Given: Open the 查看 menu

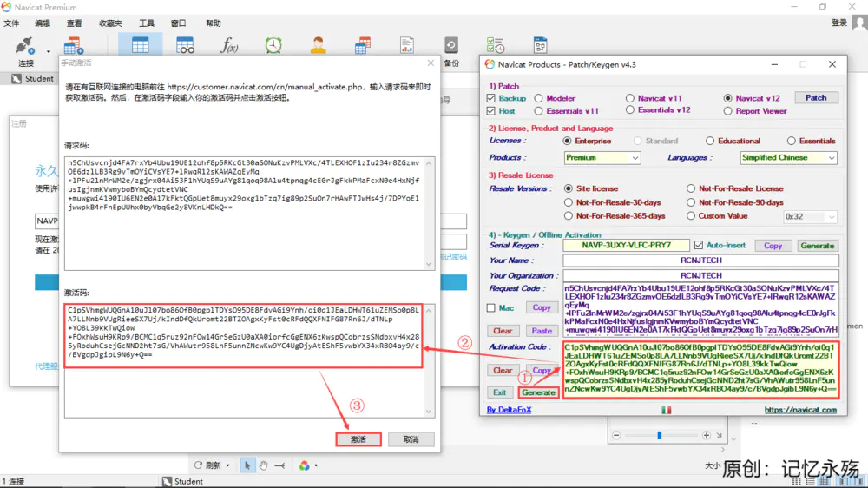Looking at the screenshot, I should tap(74, 23).
